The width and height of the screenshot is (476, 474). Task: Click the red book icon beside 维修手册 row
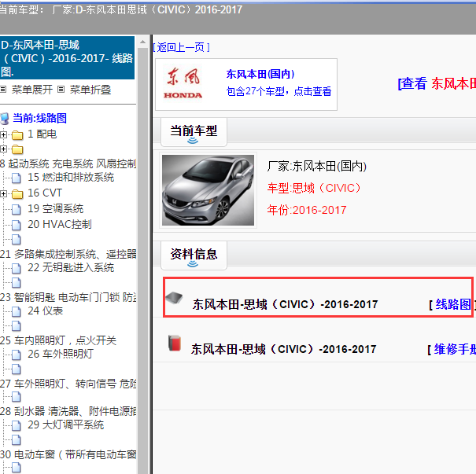[x=175, y=343]
